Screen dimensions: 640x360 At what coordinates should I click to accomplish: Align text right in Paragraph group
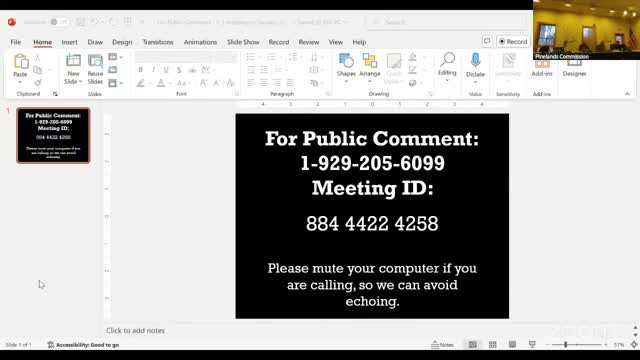click(x=277, y=83)
